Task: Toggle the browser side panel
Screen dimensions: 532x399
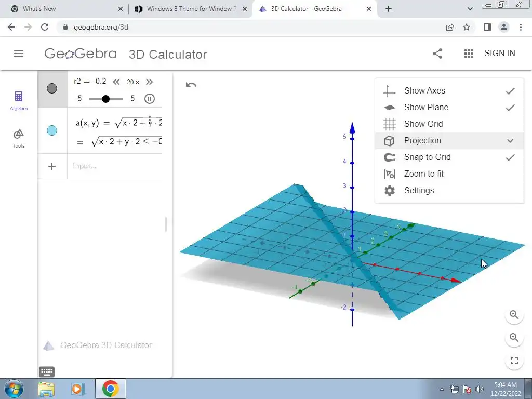Action: point(487,27)
